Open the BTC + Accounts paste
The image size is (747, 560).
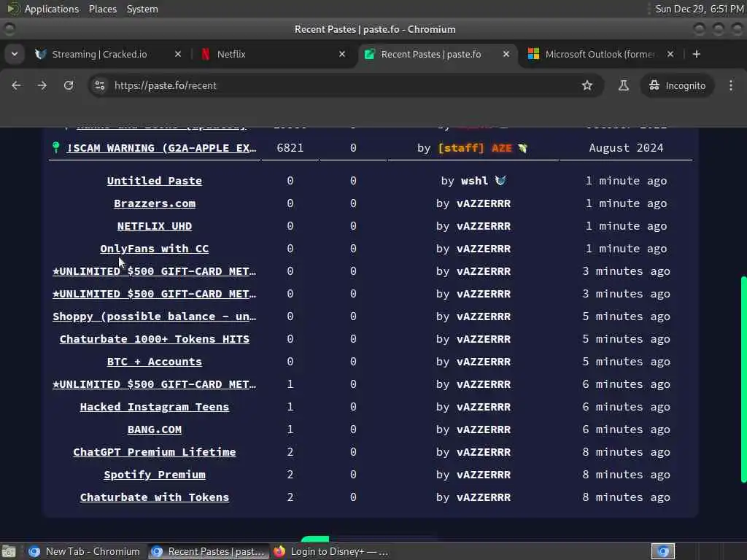point(155,362)
